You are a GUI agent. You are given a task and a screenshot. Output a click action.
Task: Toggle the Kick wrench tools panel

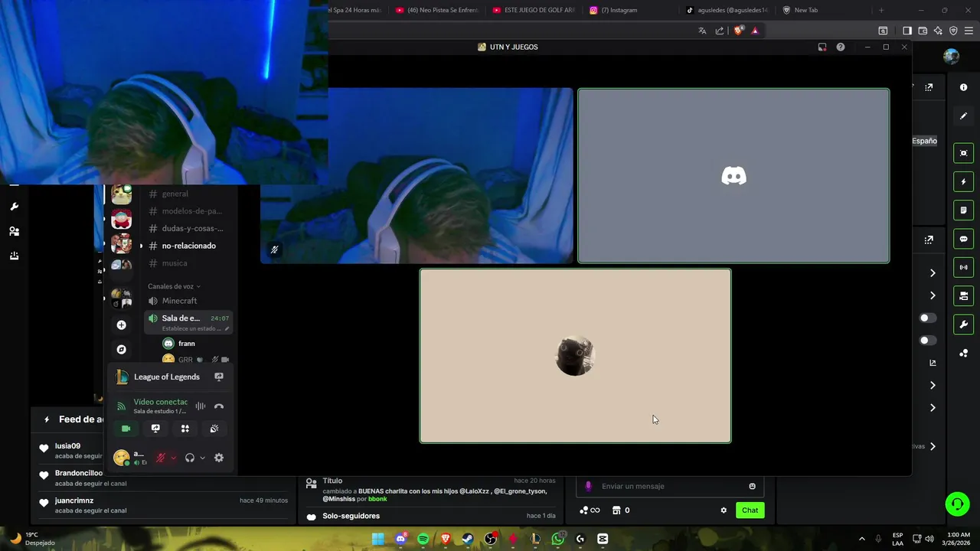pos(963,324)
